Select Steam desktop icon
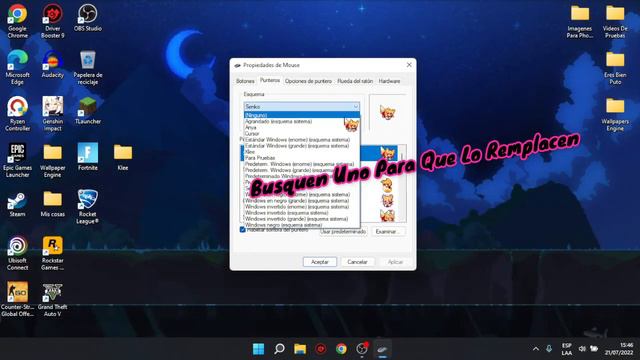The height and width of the screenshot is (360, 640). [17, 204]
